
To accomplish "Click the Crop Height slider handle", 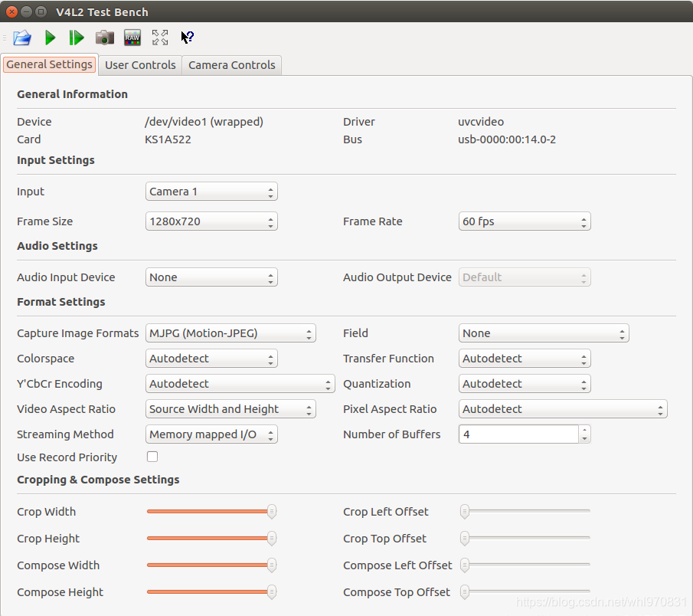I will point(272,539).
